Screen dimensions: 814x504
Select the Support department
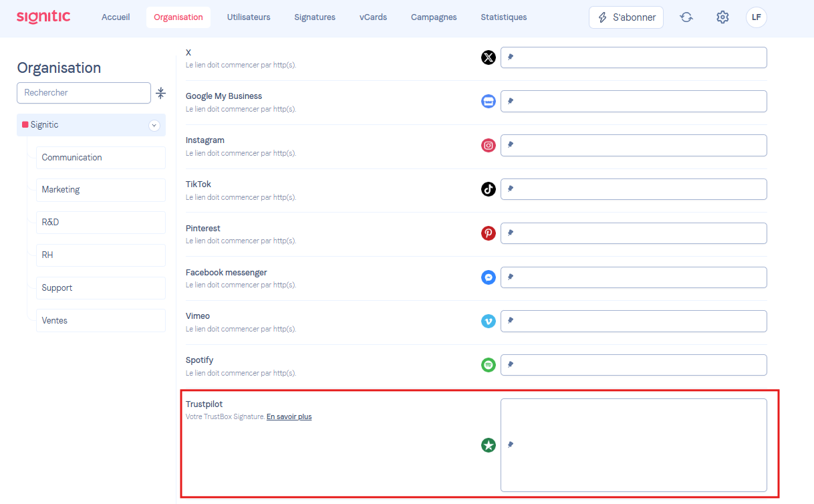[101, 288]
